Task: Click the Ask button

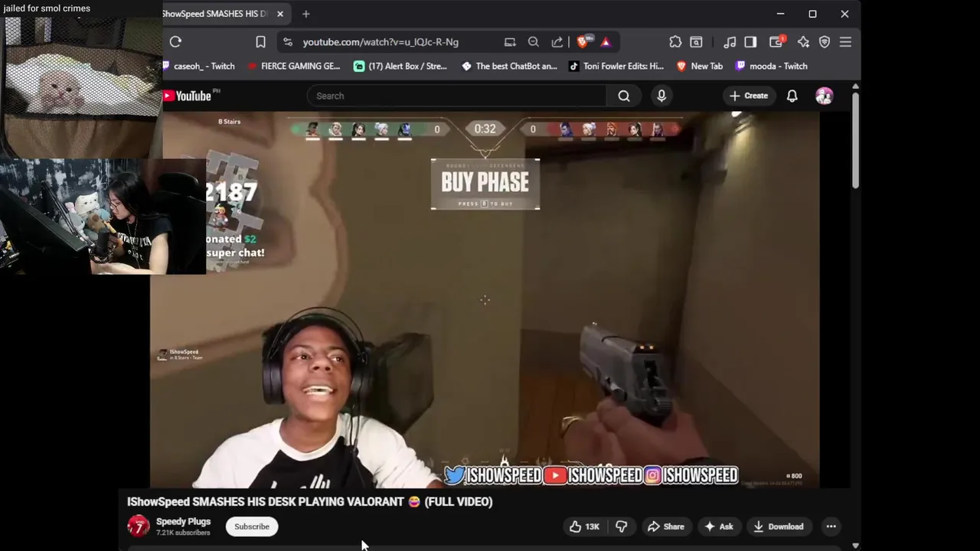Action: pyautogui.click(x=718, y=527)
